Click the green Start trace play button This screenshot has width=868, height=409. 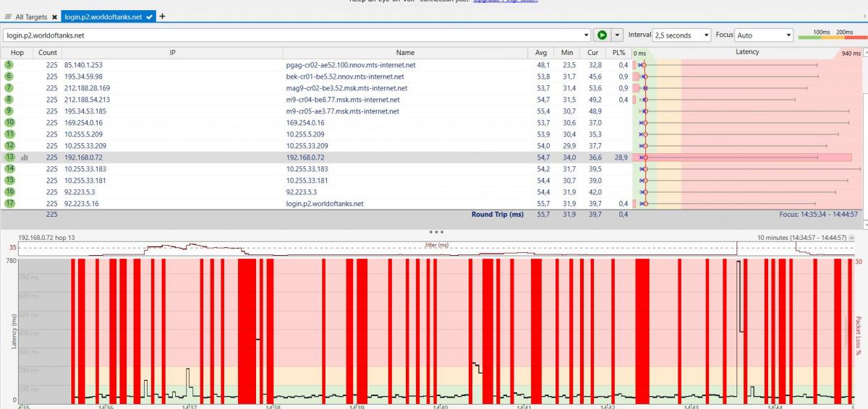[601, 35]
